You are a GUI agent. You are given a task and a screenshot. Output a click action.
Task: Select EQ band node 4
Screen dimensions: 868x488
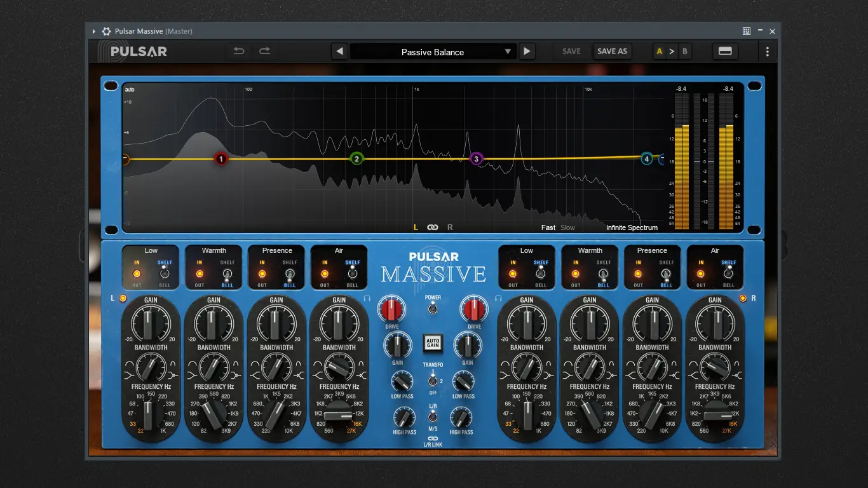pos(647,159)
